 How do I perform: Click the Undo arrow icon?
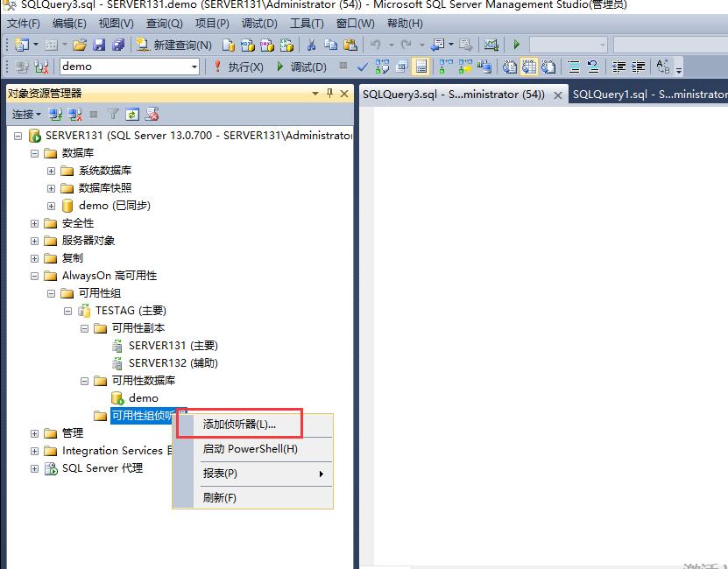click(x=375, y=45)
